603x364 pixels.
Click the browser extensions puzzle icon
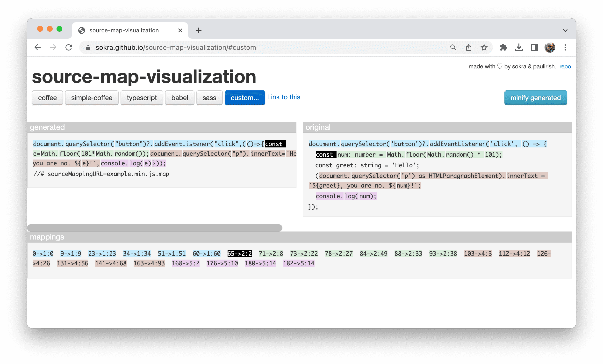tap(503, 47)
